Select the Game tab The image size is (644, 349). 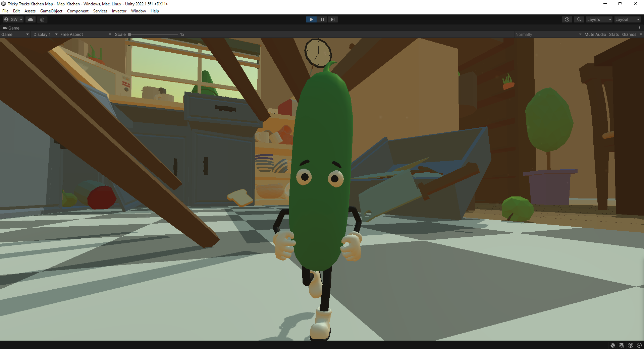click(x=11, y=28)
